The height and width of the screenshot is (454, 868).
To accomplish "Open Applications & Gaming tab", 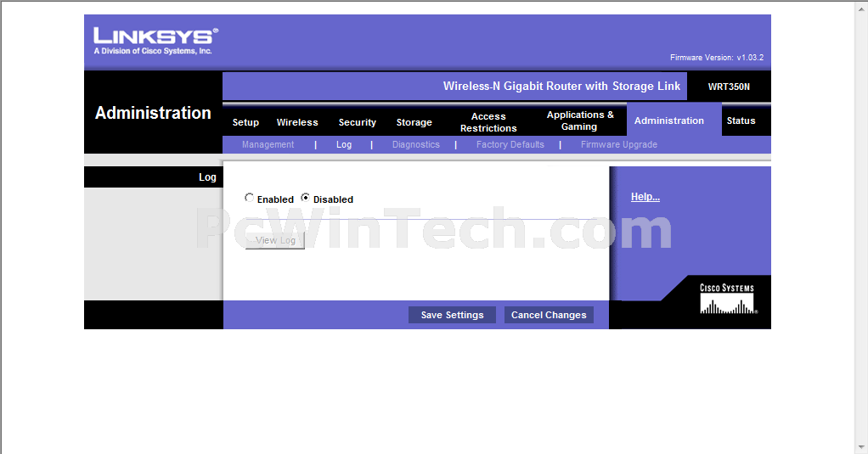I will coord(579,121).
